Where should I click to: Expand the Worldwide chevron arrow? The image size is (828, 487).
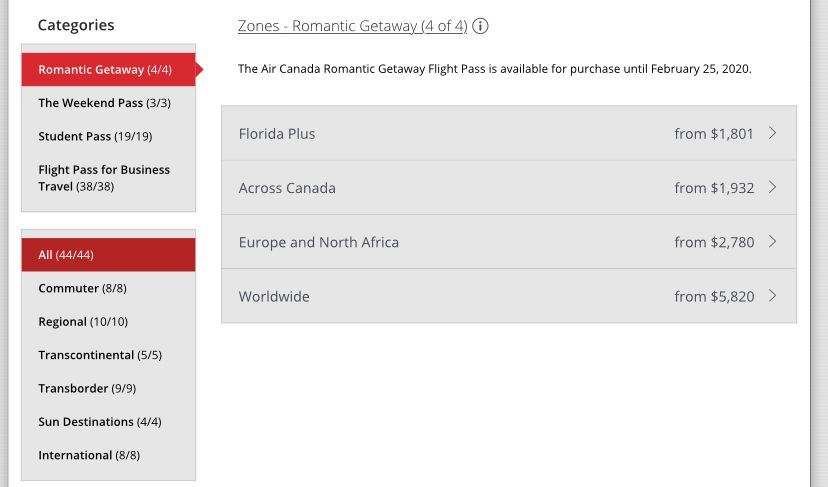[x=773, y=295]
